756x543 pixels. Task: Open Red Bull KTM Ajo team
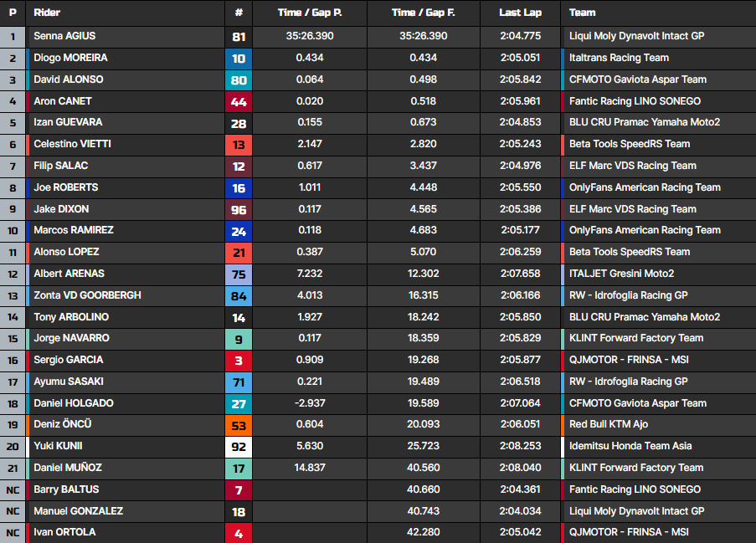click(609, 424)
